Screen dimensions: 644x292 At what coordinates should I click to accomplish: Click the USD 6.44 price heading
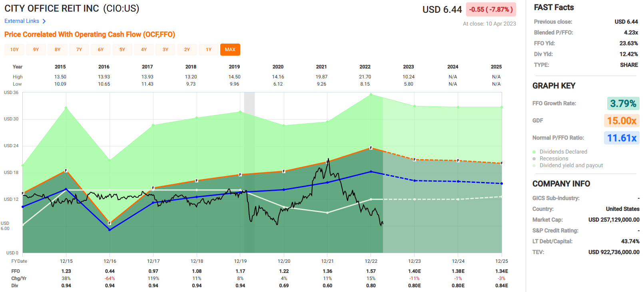[x=442, y=10]
